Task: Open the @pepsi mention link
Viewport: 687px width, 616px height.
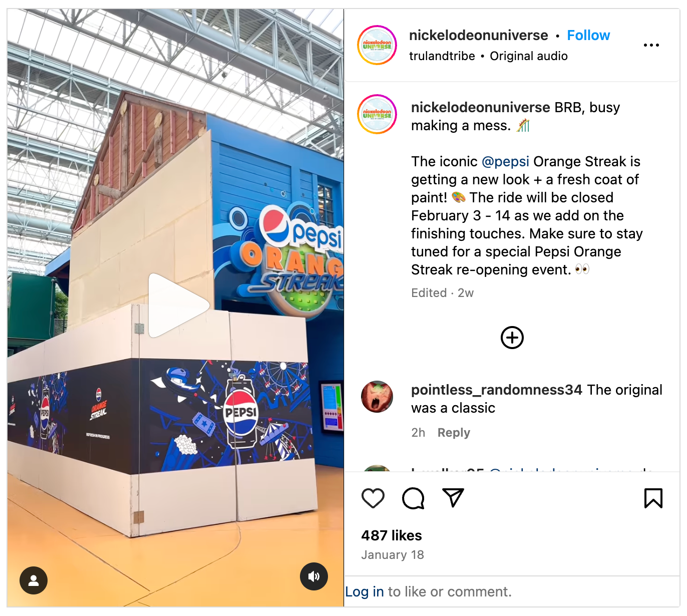Action: point(505,162)
